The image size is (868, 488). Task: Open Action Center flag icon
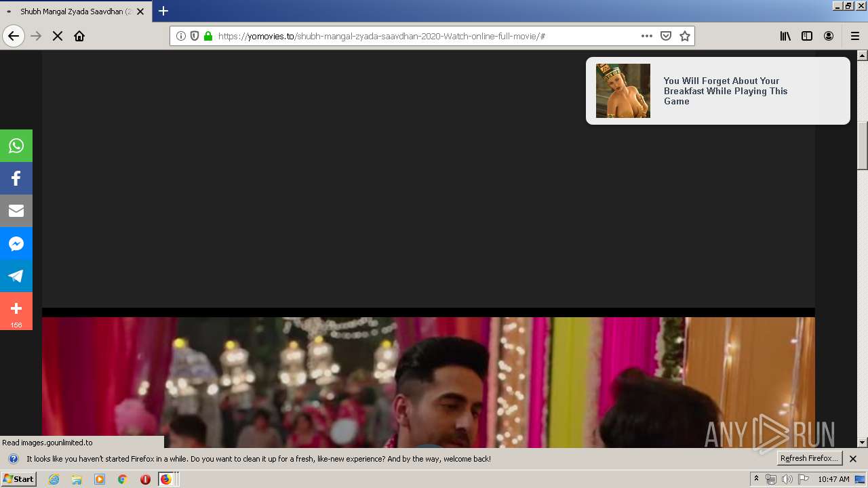tap(804, 479)
